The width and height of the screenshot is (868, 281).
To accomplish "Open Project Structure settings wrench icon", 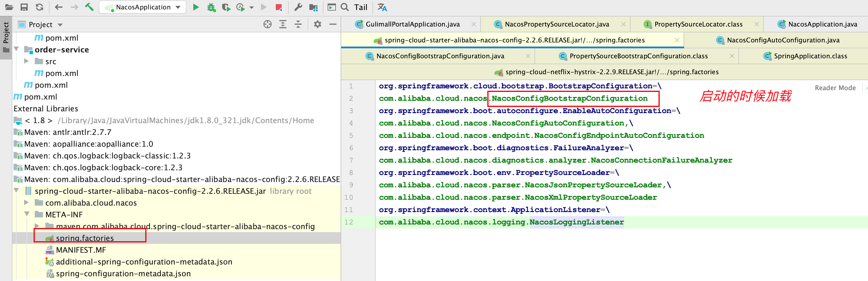I will point(298,7).
